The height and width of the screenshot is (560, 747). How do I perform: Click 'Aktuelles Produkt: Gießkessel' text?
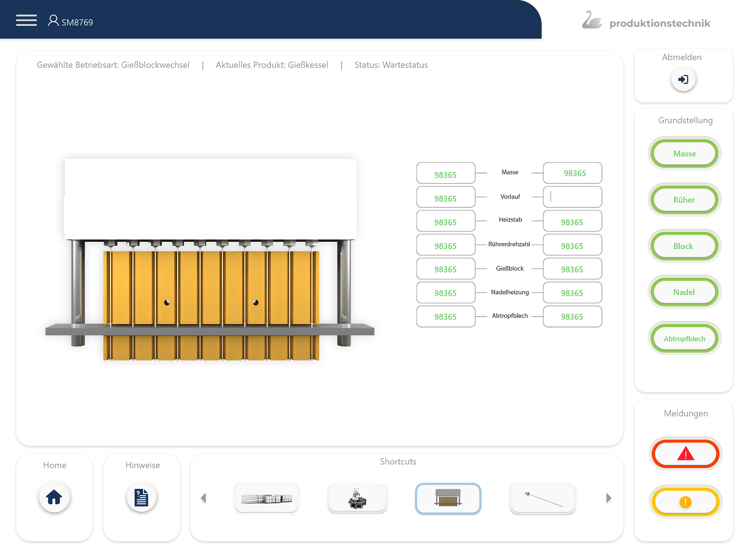click(272, 65)
